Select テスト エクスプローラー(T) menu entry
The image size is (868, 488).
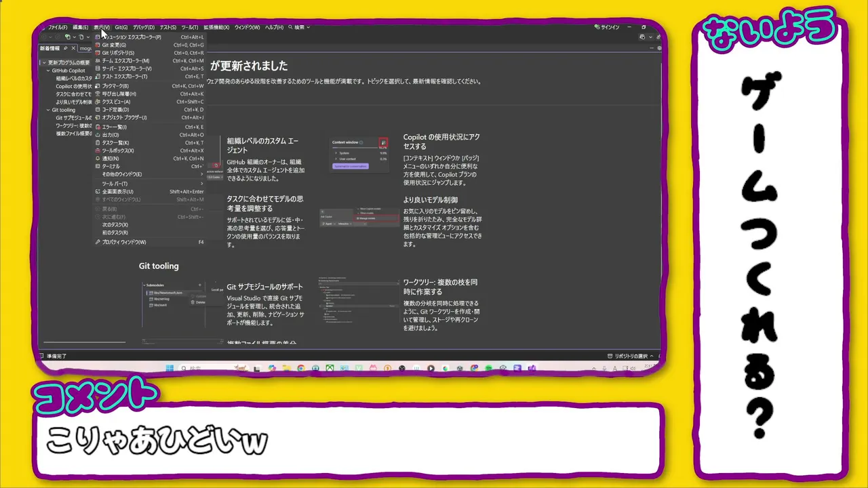149,77
